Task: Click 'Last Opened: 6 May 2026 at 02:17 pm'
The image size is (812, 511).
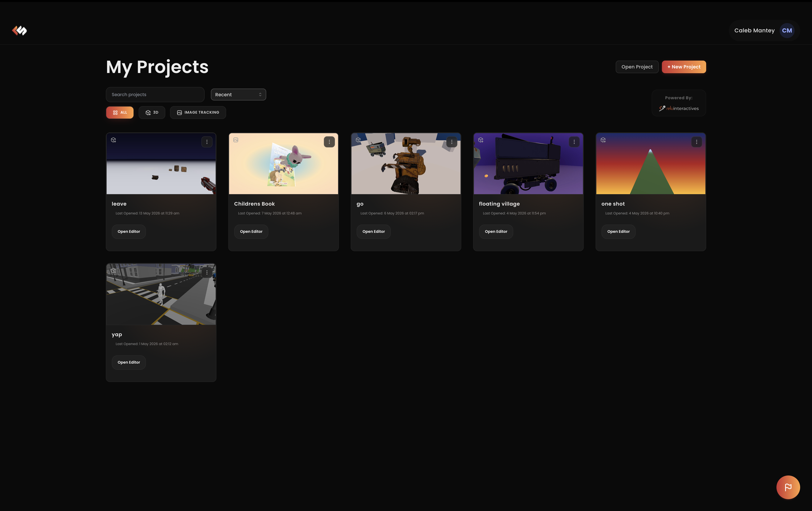Action: 392,213
